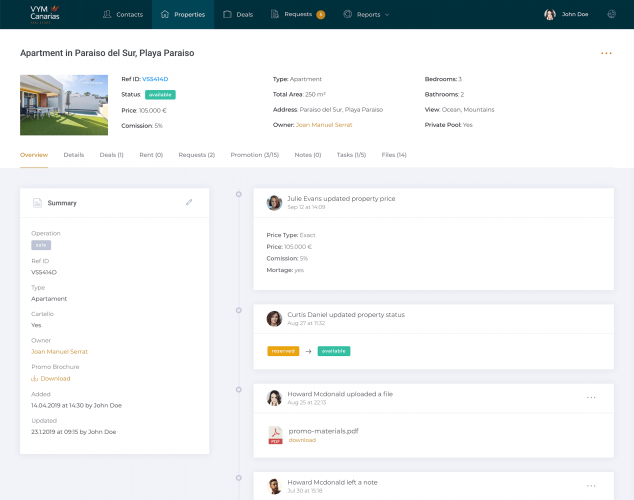Open the property page three-dot menu
Screen dimensions: 634x500
606,53
